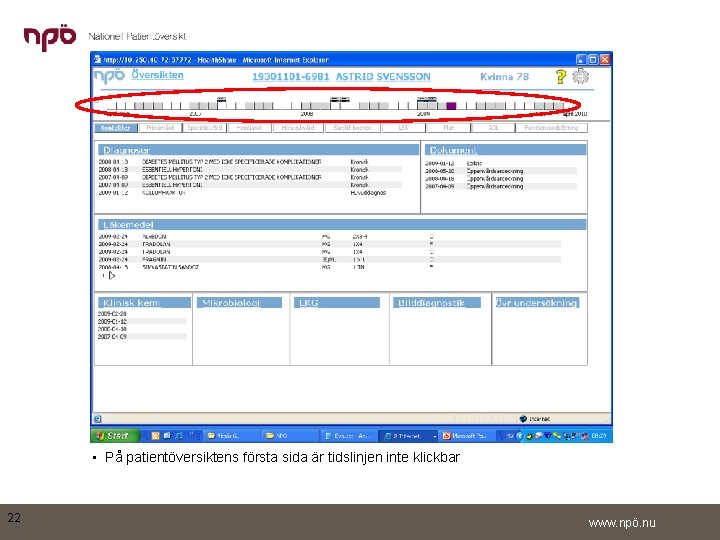Click the npö logo in application header
The image size is (720, 540).
tap(109, 76)
